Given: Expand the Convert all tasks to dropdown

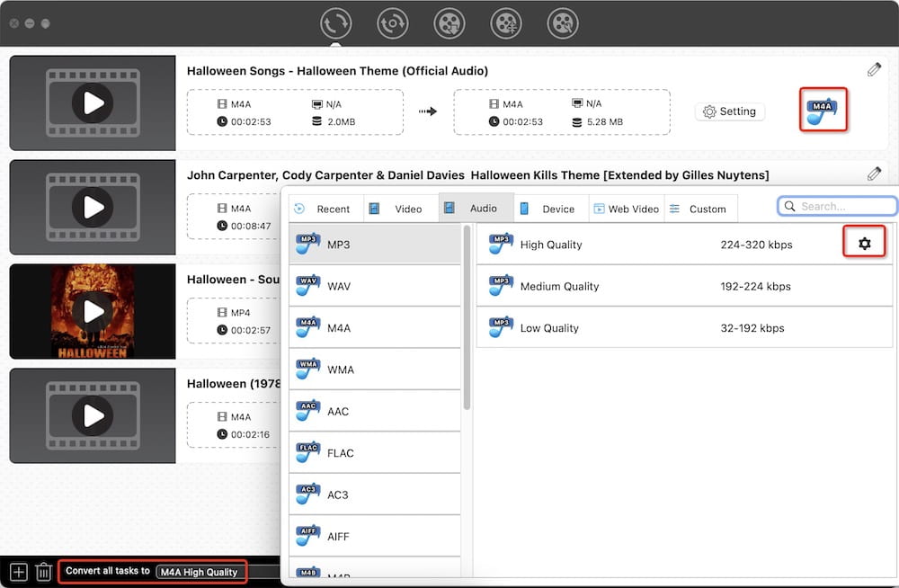Looking at the screenshot, I should [x=199, y=572].
